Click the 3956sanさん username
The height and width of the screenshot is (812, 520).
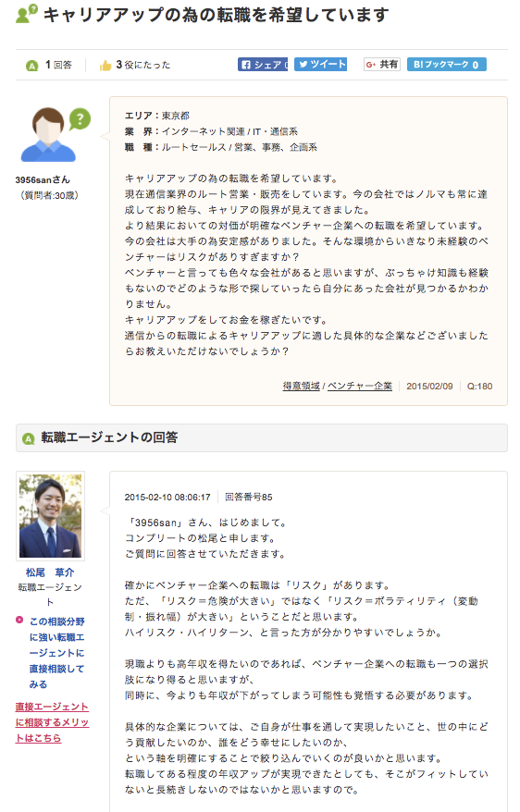point(43,179)
